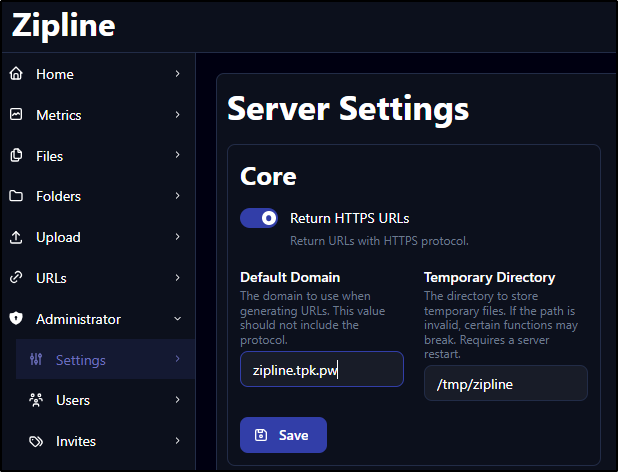Click the Settings sliders icon
The width and height of the screenshot is (618, 472).
(36, 359)
